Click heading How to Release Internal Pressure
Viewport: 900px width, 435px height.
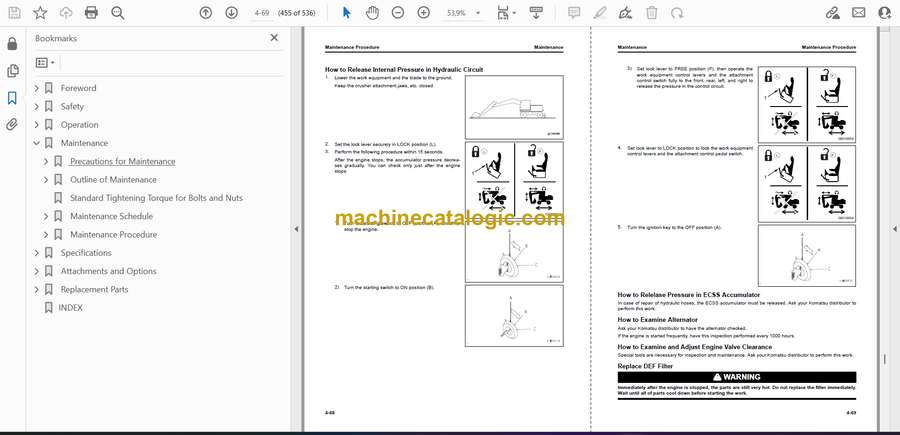click(x=404, y=69)
